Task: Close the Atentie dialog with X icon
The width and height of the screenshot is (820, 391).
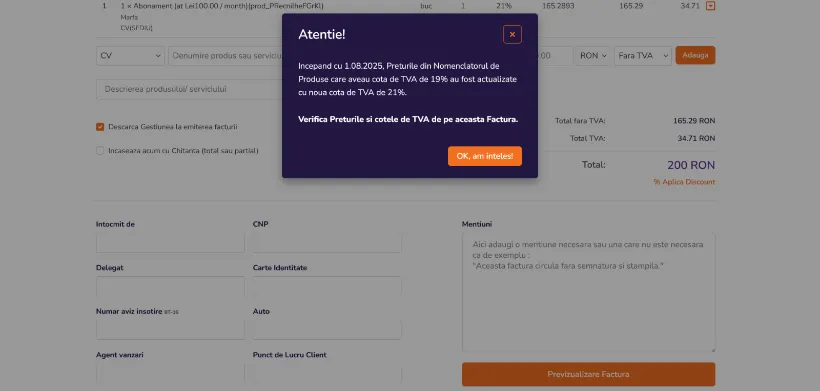Action: [512, 34]
